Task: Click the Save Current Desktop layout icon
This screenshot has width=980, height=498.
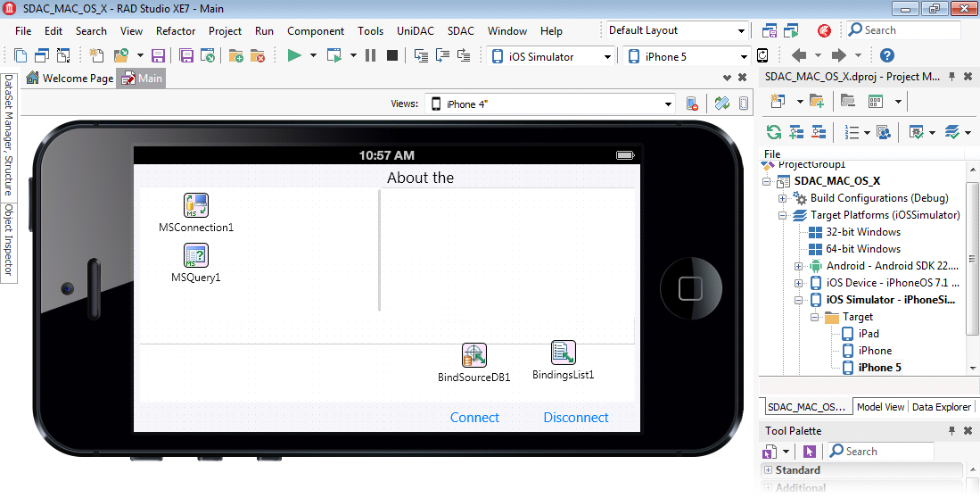Action: (770, 30)
